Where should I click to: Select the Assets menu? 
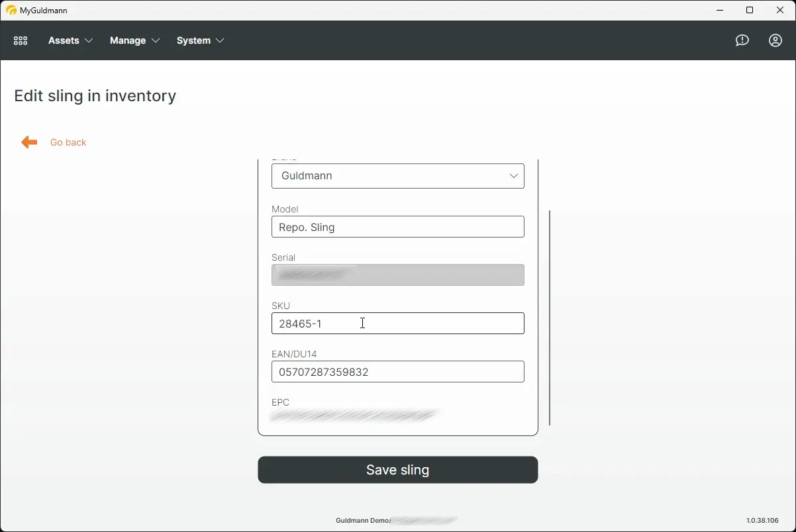click(63, 40)
